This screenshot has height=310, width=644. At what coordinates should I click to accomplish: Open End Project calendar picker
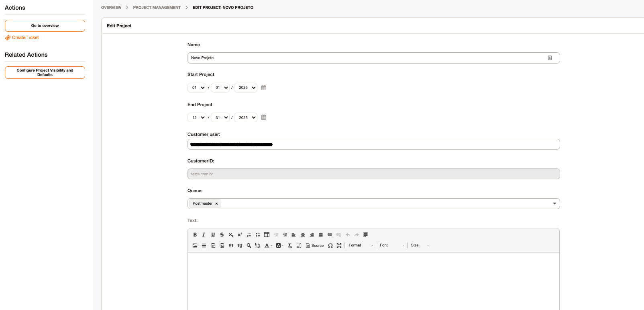[x=264, y=117]
